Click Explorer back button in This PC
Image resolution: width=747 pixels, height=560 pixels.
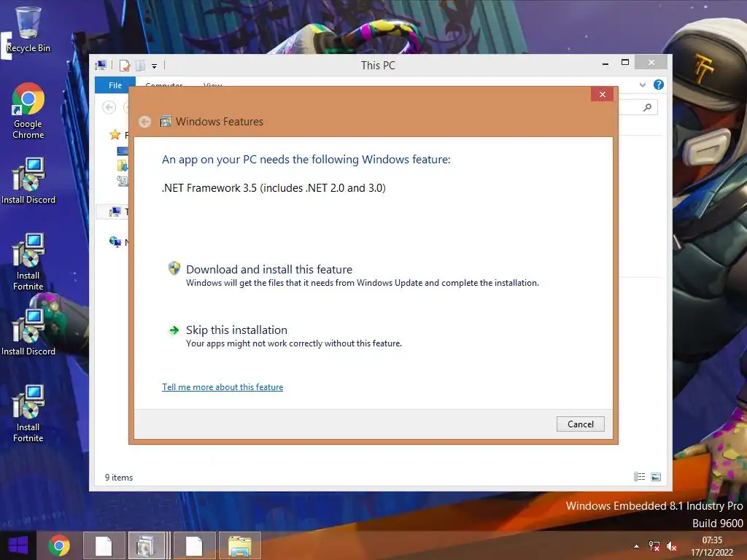[109, 107]
